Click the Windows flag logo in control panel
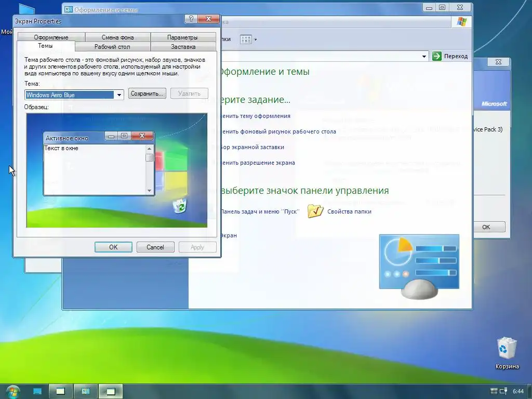The image size is (532, 399). click(x=461, y=22)
